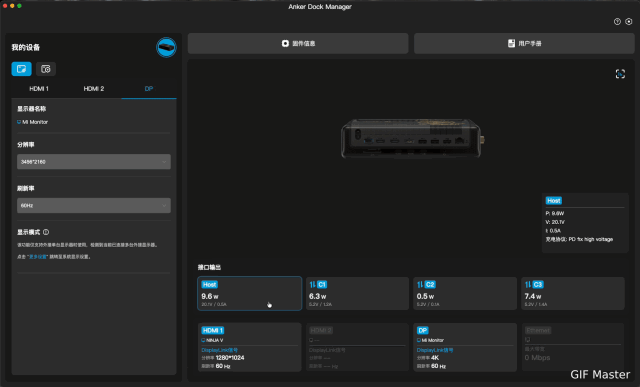Switch to the HDMI 2 tab
The height and width of the screenshot is (387, 640).
94,89
